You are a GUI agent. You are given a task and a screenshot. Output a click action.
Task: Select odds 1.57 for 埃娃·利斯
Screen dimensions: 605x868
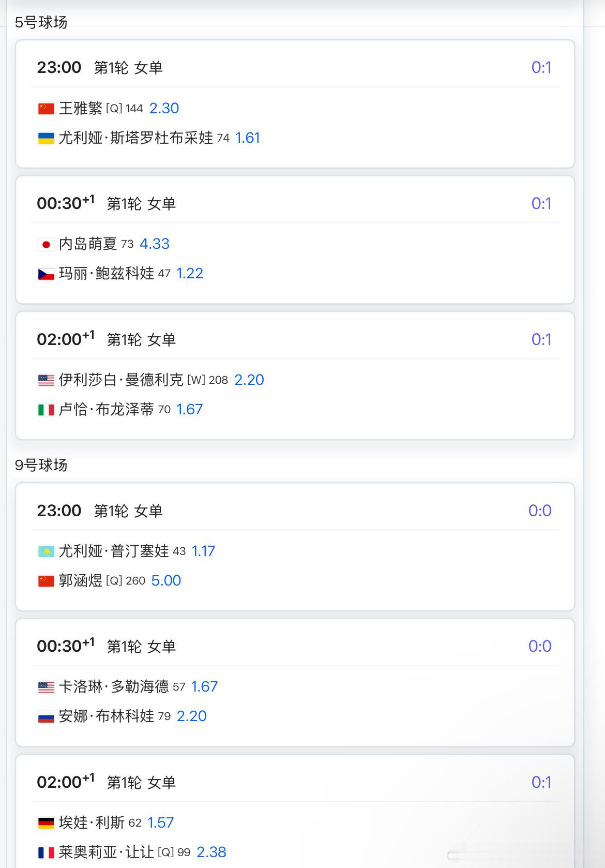(161, 822)
